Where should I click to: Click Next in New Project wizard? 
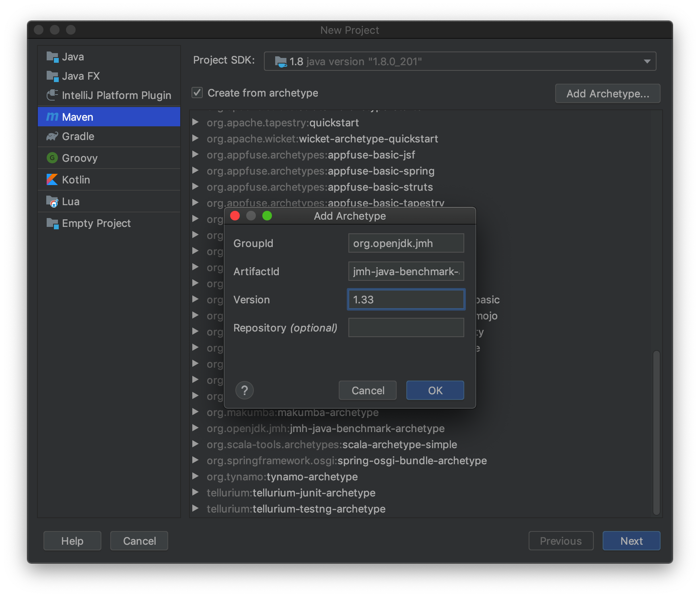click(x=631, y=541)
